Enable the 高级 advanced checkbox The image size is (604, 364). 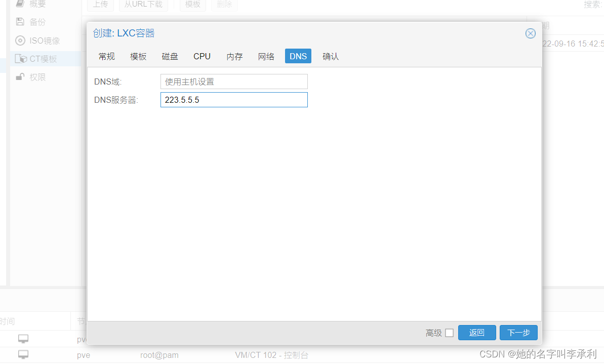pos(449,333)
